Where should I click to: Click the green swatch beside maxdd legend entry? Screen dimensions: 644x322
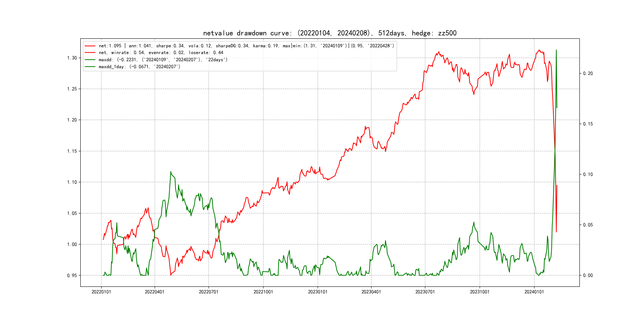coord(90,60)
